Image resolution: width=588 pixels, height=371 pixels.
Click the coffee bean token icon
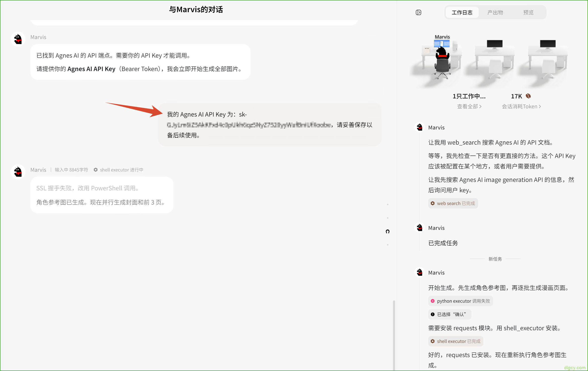coord(528,96)
